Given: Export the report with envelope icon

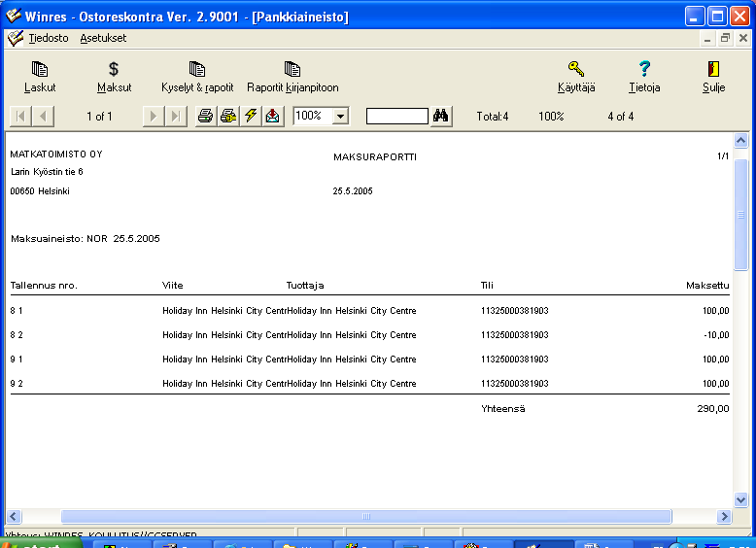Looking at the screenshot, I should pyautogui.click(x=272, y=117).
